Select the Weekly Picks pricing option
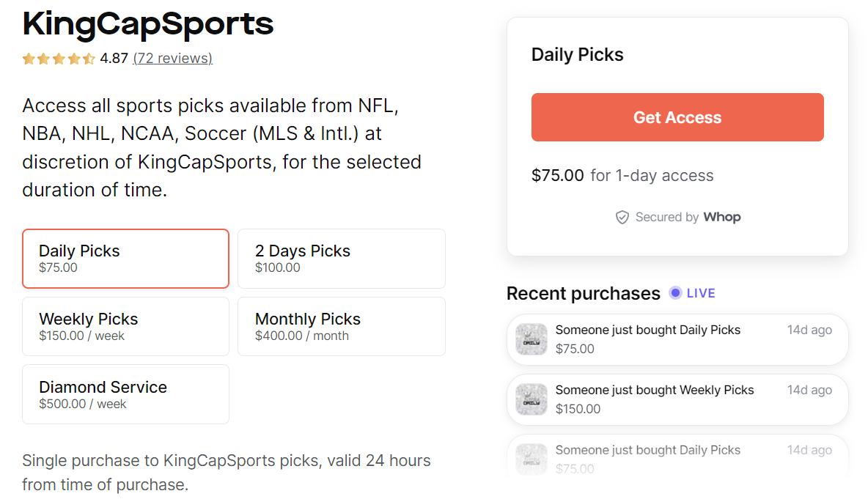The height and width of the screenshot is (499, 868). point(125,326)
